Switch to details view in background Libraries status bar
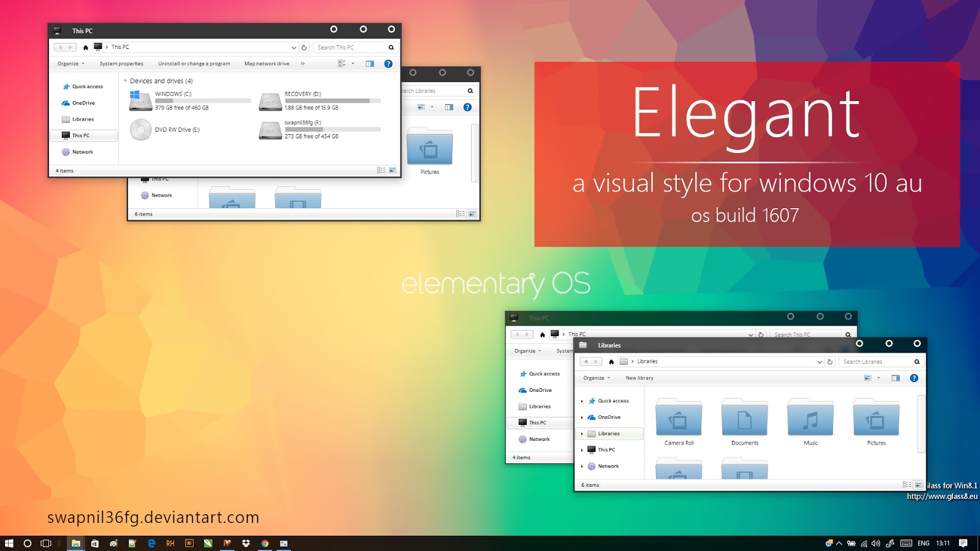This screenshot has height=551, width=980. (x=461, y=214)
